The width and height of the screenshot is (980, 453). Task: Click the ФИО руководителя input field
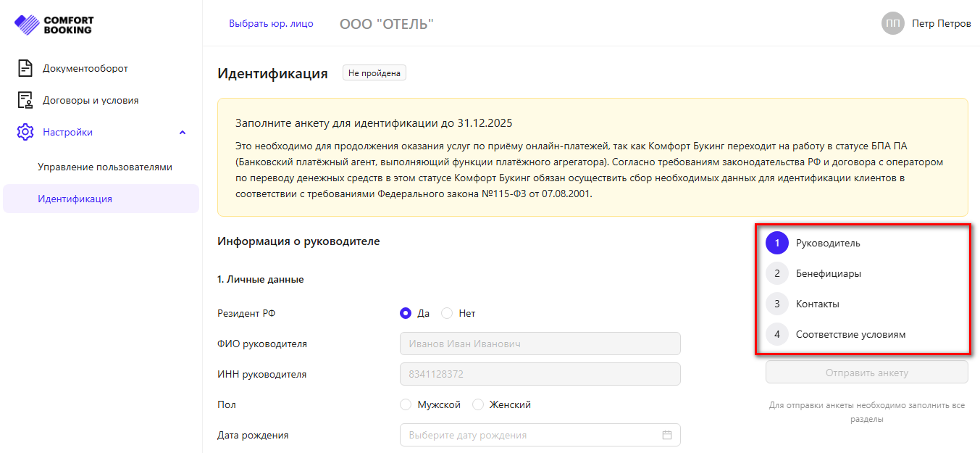click(540, 344)
